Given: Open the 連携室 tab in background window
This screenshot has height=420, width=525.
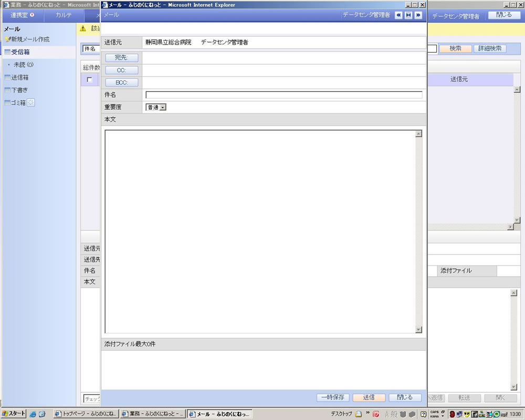Looking at the screenshot, I should [22, 15].
